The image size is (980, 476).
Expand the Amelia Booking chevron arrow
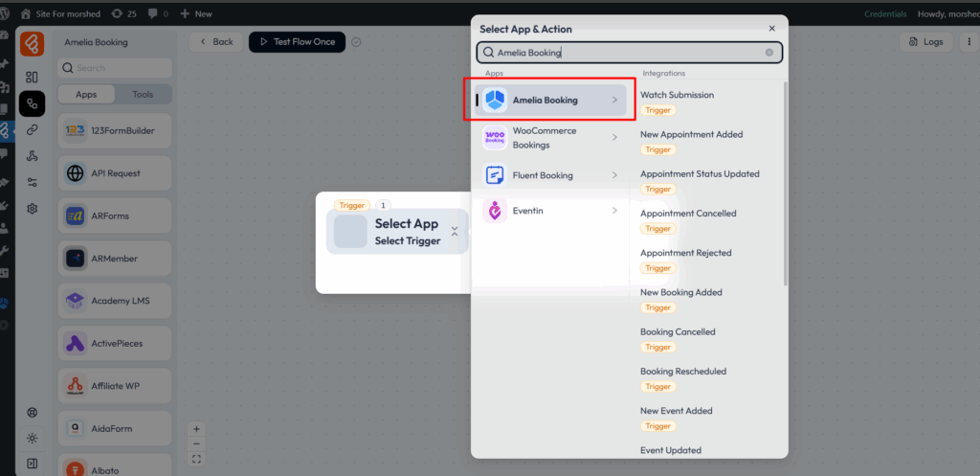tap(615, 100)
